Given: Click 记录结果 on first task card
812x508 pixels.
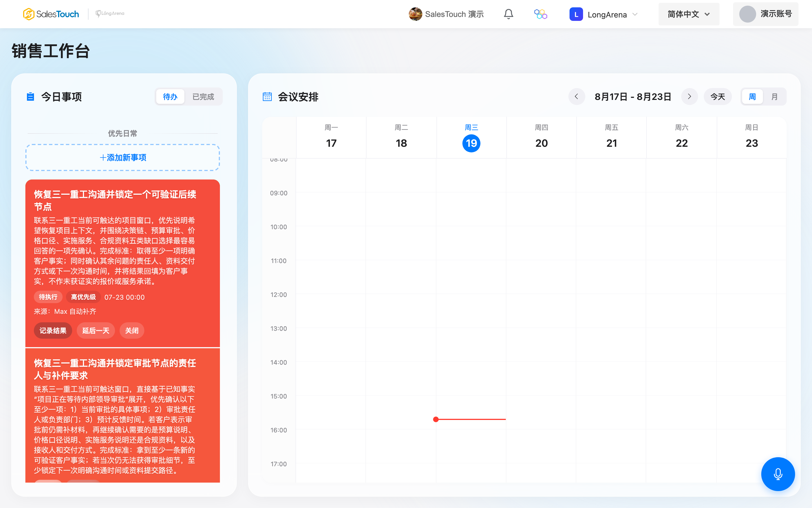Looking at the screenshot, I should coord(53,330).
